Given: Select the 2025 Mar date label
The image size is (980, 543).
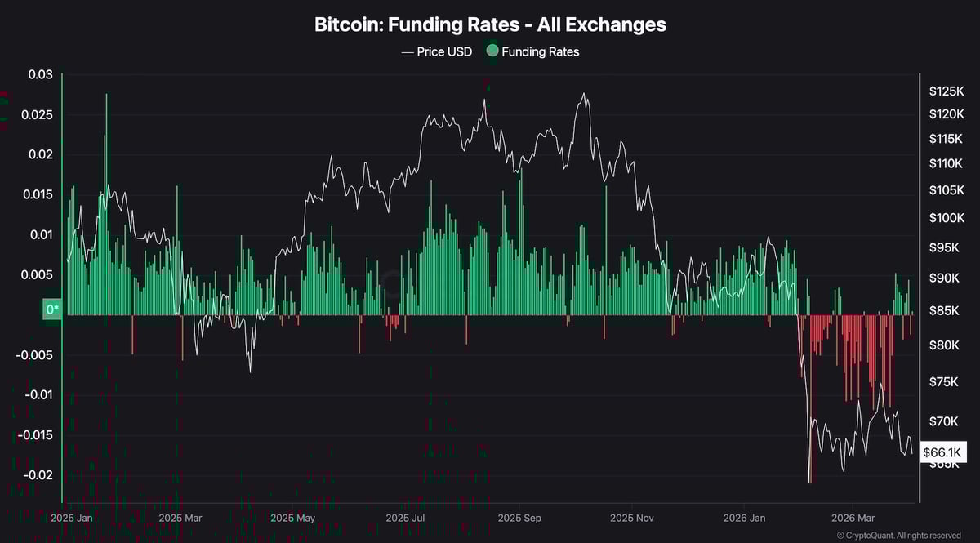Looking at the screenshot, I should [180, 518].
